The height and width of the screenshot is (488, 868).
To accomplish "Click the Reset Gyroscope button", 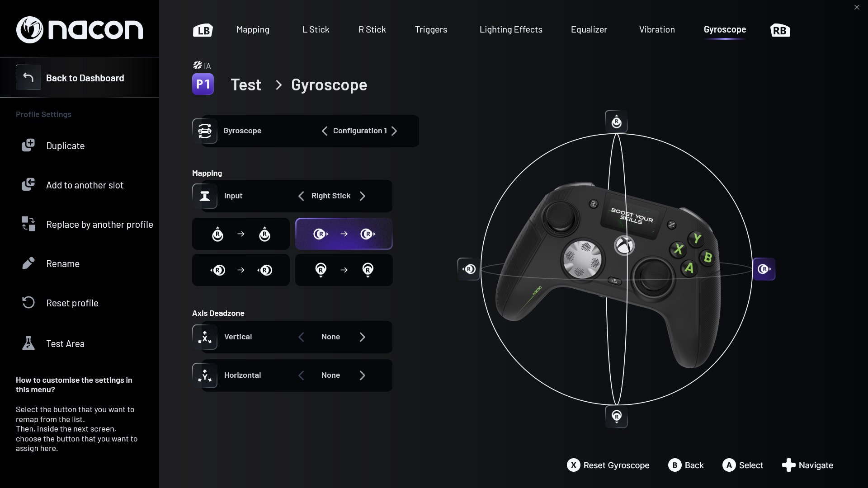I will click(608, 465).
